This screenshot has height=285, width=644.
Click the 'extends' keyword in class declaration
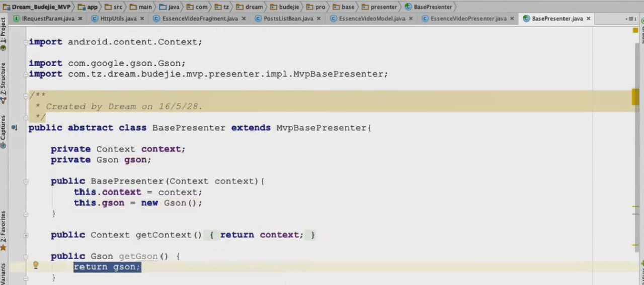click(251, 128)
